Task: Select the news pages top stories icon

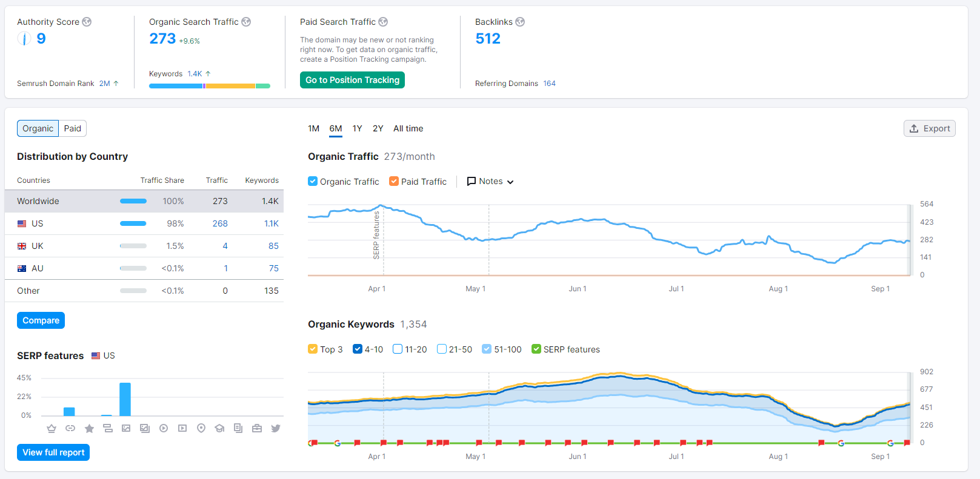Action: coord(238,428)
